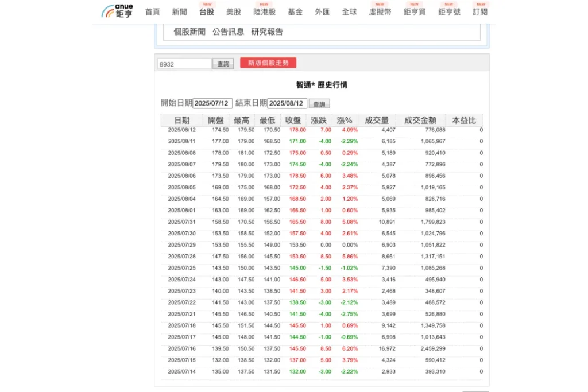Click the anue 鉅亨 logo

click(117, 11)
